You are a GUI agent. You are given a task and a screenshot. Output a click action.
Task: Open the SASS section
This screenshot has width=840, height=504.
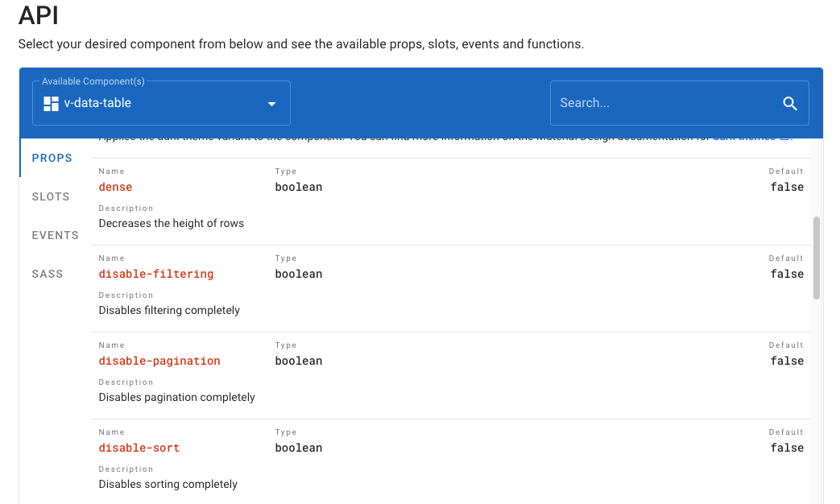(48, 274)
